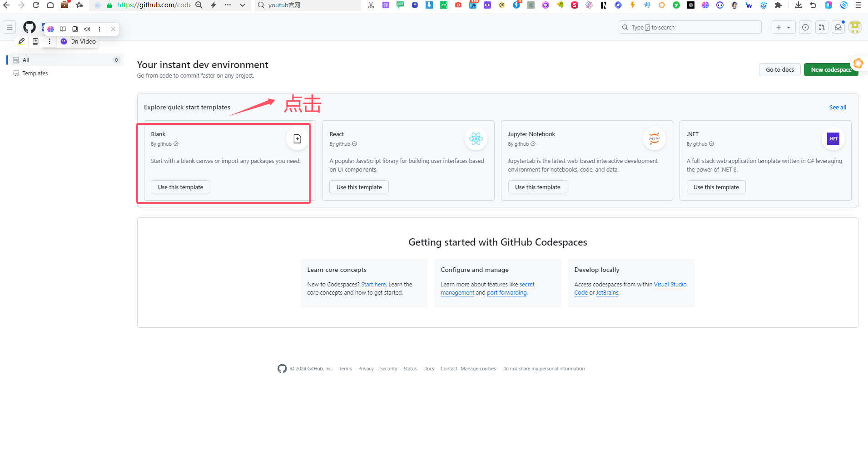Open the footer Security link
The height and width of the screenshot is (453, 868).
click(388, 369)
